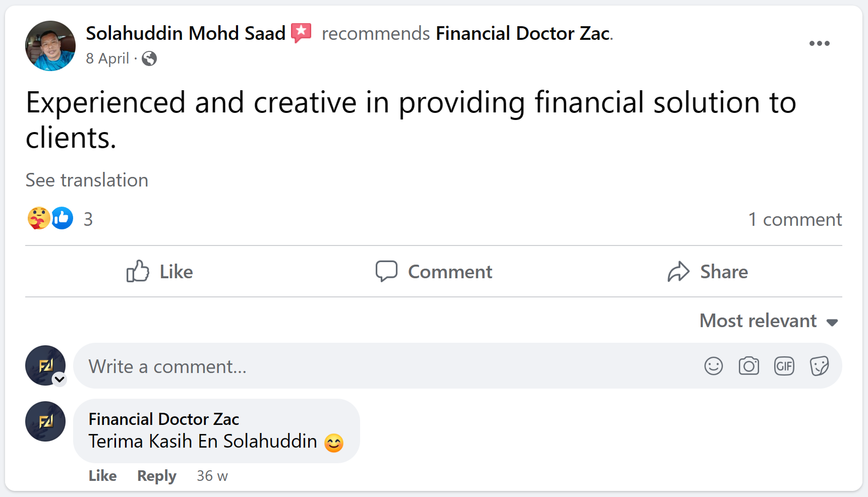
Task: Open the sticker picker icon
Action: (819, 366)
